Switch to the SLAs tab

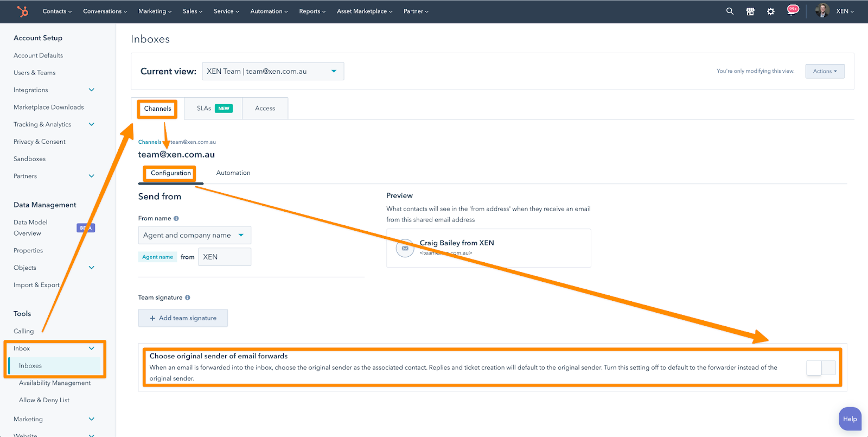tap(213, 109)
